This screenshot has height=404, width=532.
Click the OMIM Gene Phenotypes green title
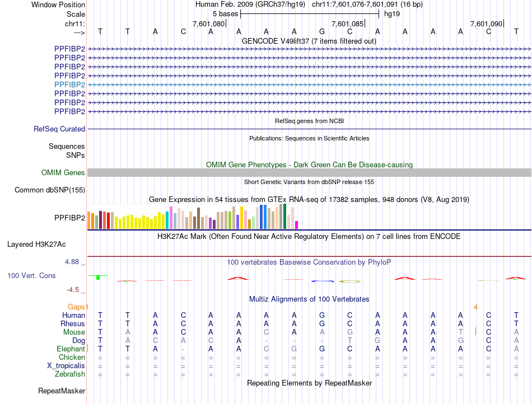(x=309, y=165)
